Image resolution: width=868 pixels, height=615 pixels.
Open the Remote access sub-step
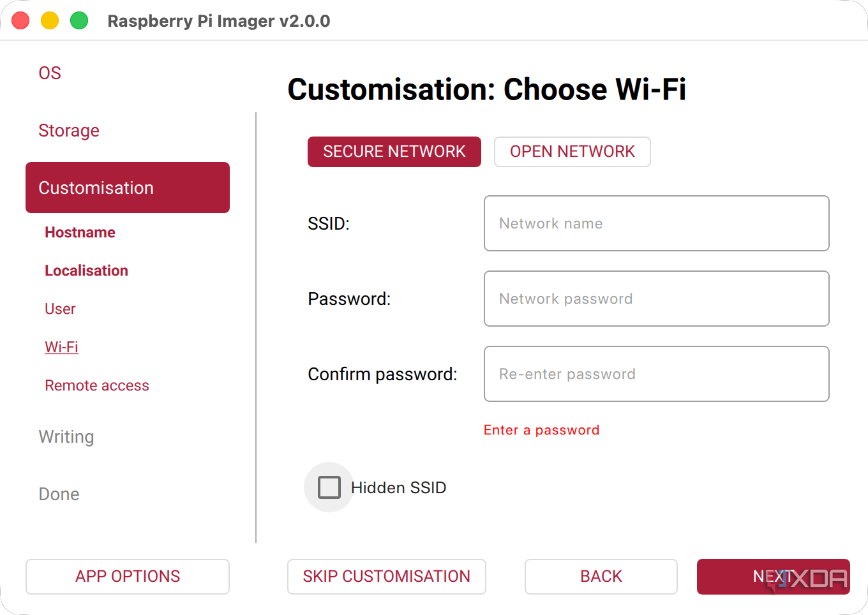click(97, 385)
